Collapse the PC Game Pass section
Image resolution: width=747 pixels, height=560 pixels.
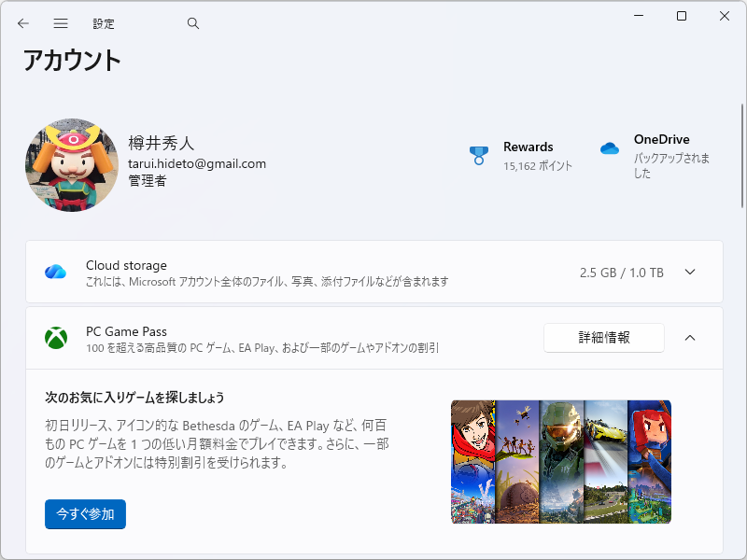pos(689,337)
